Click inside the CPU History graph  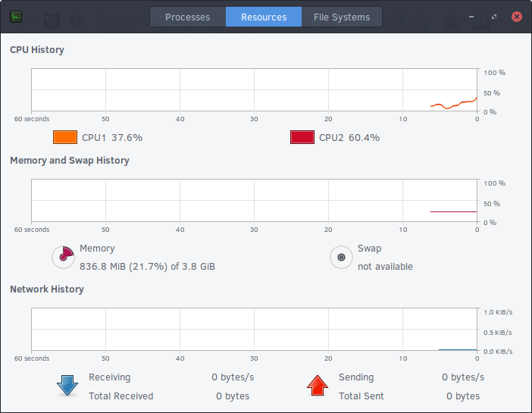[254, 90]
